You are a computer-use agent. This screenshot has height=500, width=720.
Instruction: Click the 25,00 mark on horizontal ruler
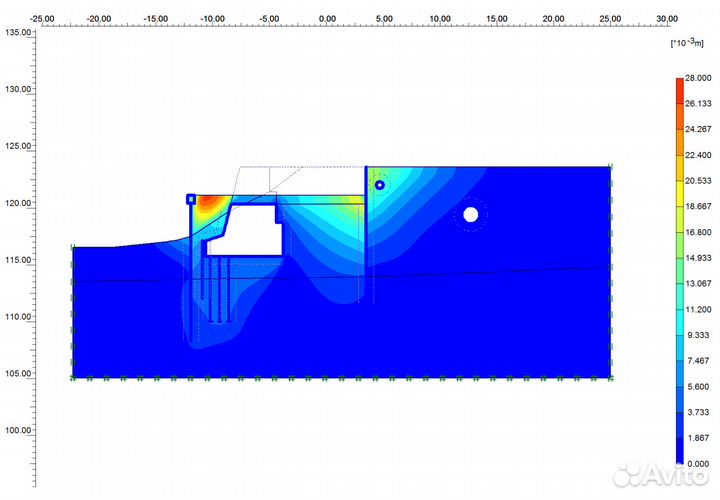pos(610,17)
